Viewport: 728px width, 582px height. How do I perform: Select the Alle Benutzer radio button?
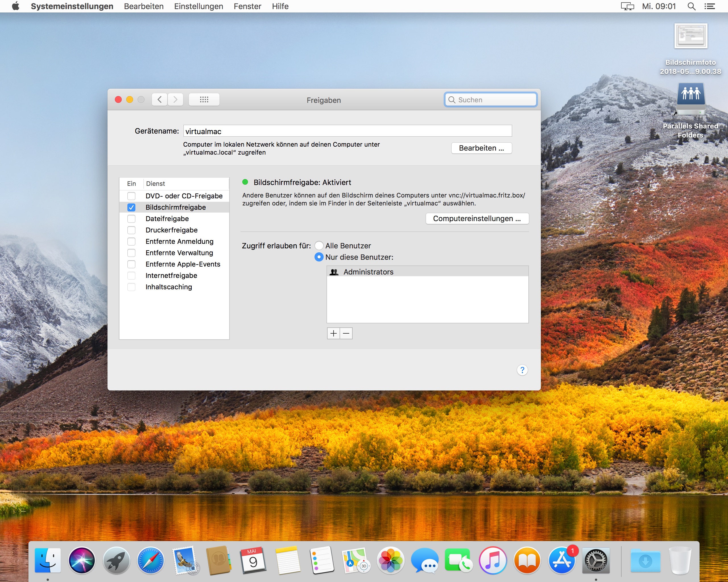[319, 246]
